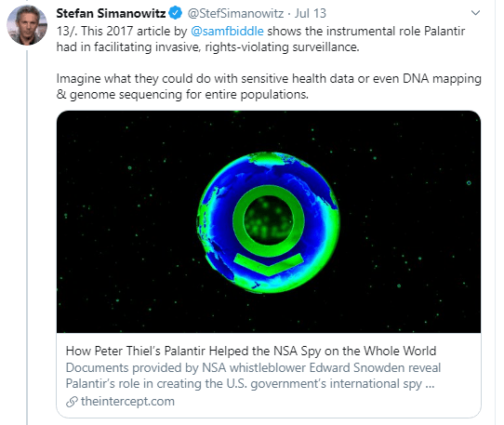The image size is (504, 425).
Task: Click the green chevron below the logo ring
Action: (x=269, y=264)
